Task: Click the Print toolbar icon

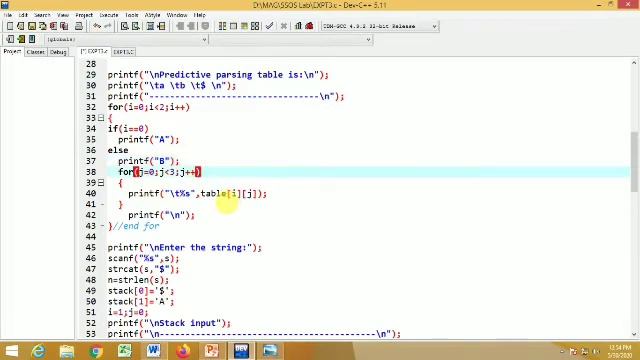Action: 79,26
